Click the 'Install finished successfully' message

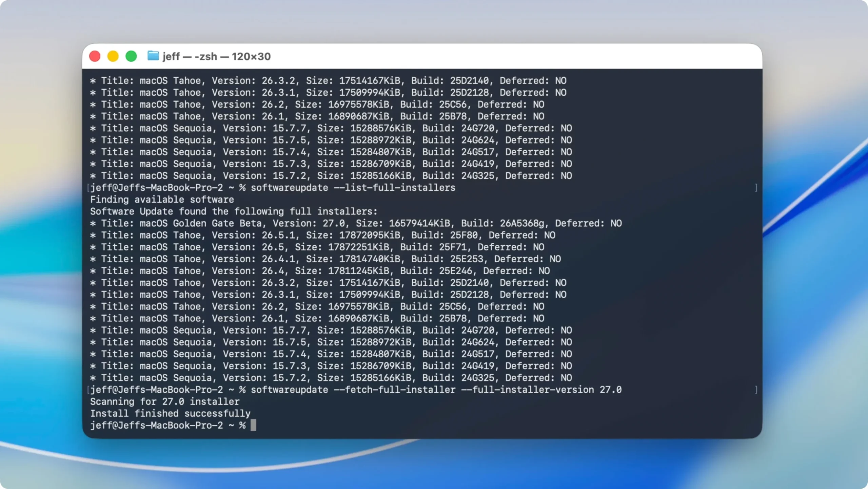(170, 413)
